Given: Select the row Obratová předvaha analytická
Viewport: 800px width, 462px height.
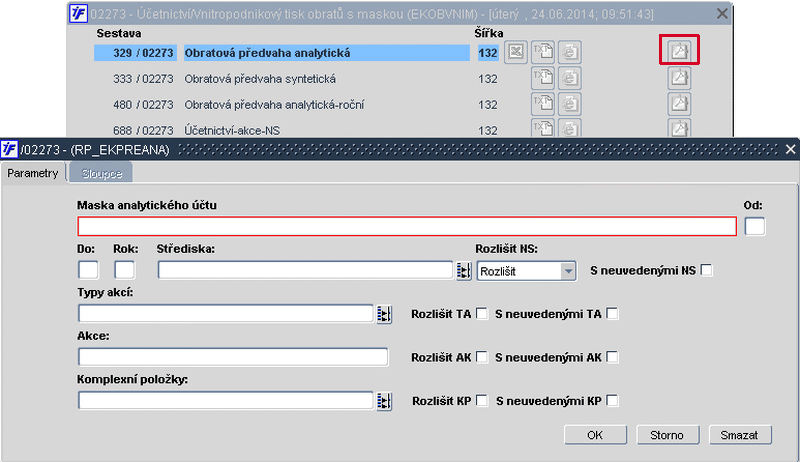Looking at the screenshot, I should (x=327, y=53).
